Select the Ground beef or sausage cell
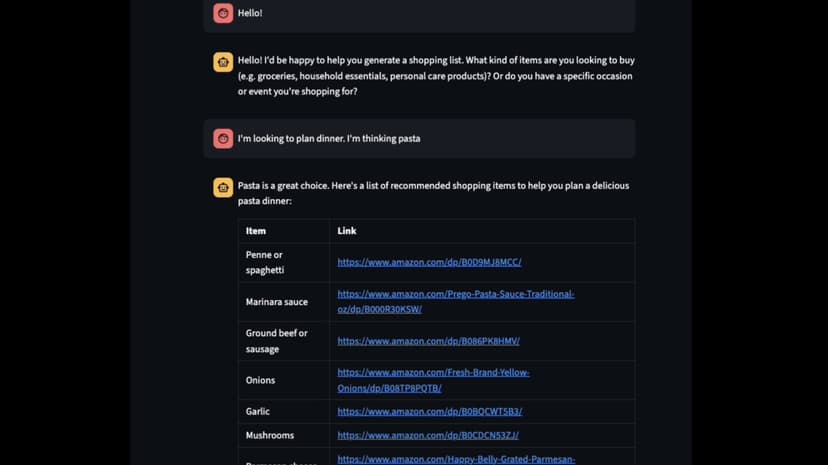This screenshot has height=465, width=828. pos(284,341)
